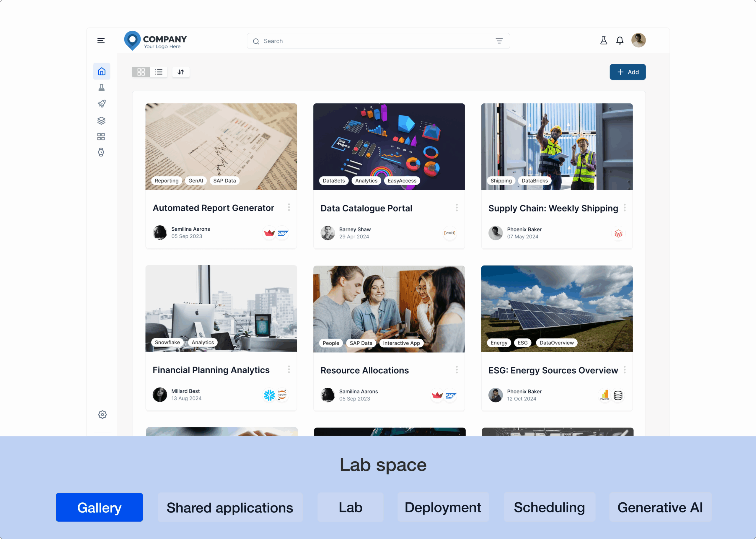This screenshot has height=539, width=756.
Task: Open Resource Allocations options menu
Action: point(457,369)
